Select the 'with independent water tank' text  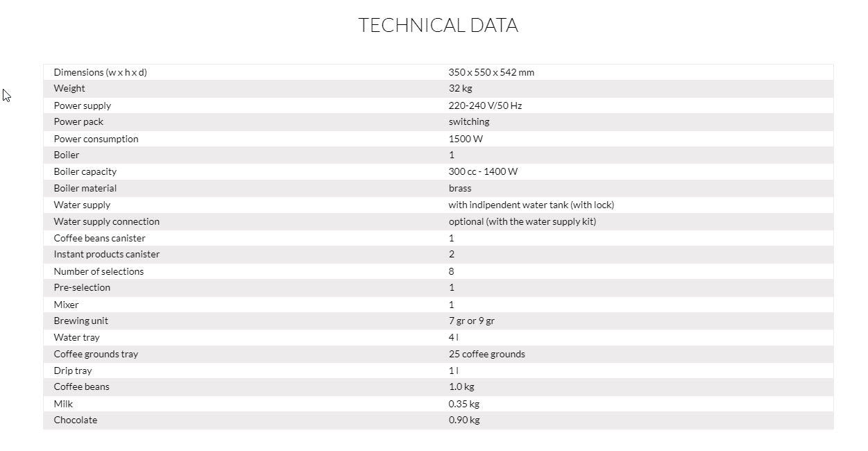(531, 205)
